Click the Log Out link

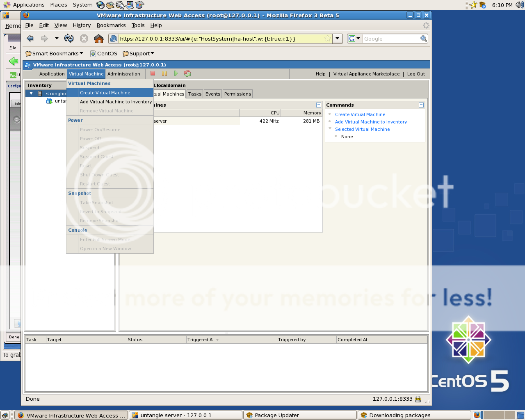pos(416,74)
